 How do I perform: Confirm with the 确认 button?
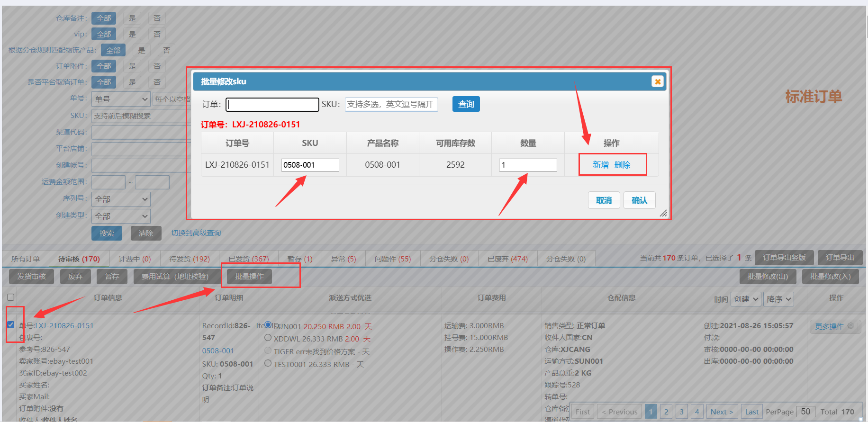(x=639, y=200)
